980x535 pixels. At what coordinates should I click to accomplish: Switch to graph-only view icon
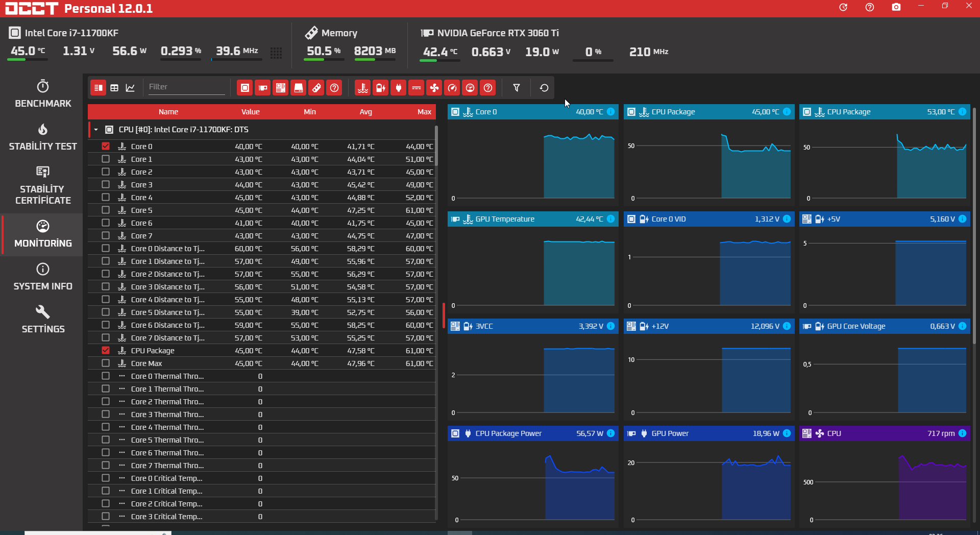coord(130,88)
